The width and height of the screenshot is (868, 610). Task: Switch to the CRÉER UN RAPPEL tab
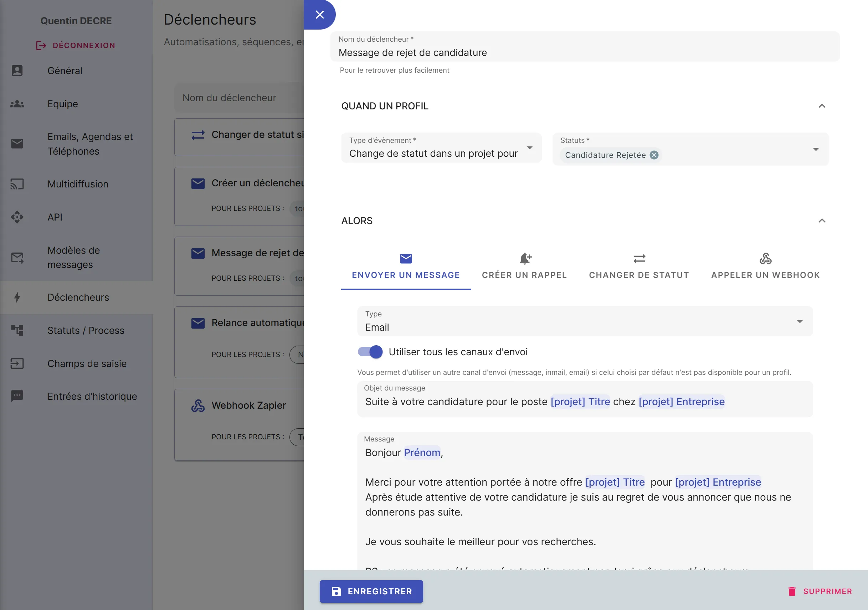click(524, 266)
